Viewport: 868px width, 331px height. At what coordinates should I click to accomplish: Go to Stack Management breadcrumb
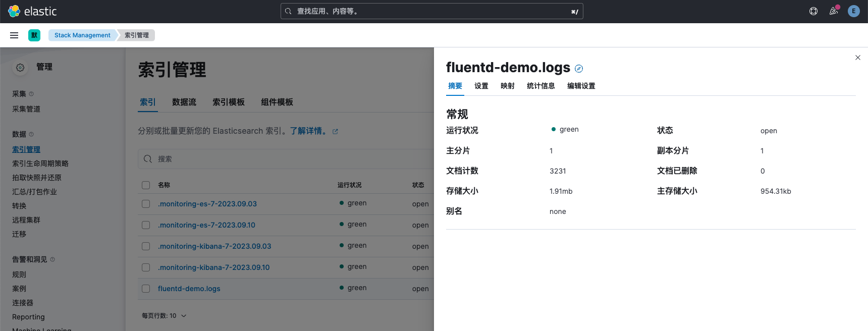[82, 35]
